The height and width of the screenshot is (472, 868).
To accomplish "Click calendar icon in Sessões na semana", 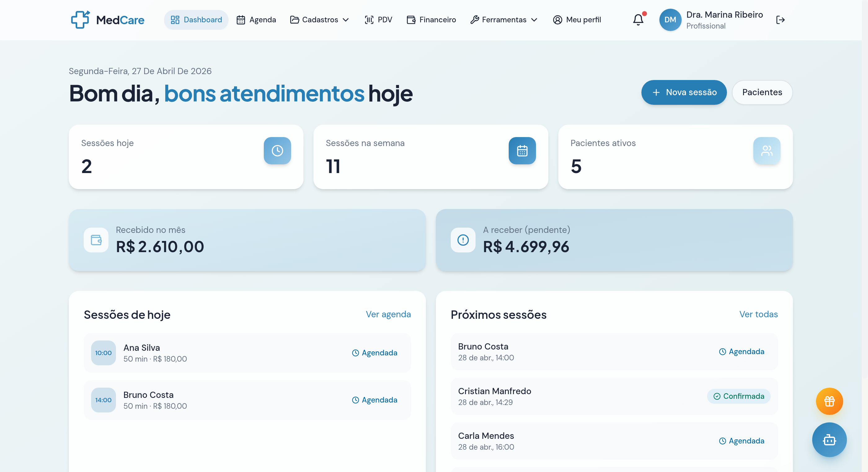I will point(522,151).
